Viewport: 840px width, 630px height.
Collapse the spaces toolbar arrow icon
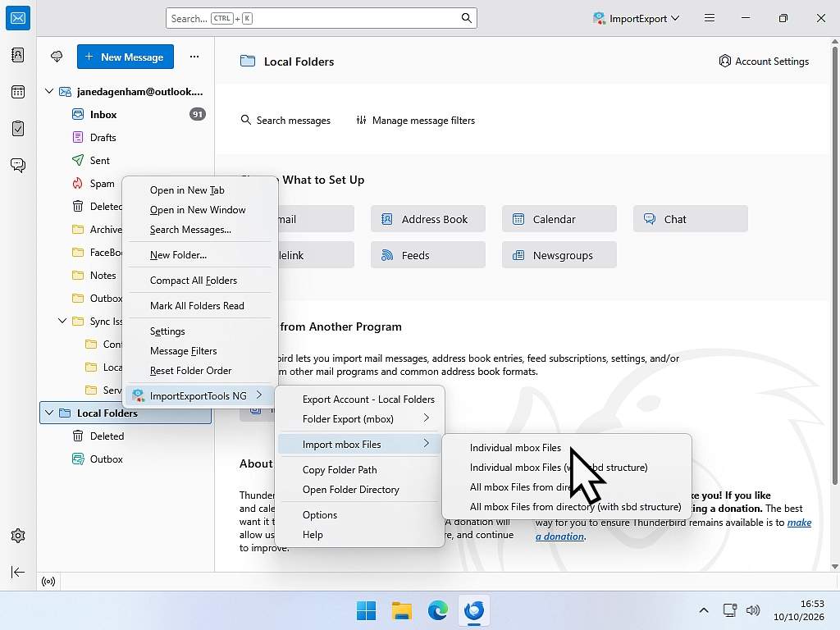18,572
